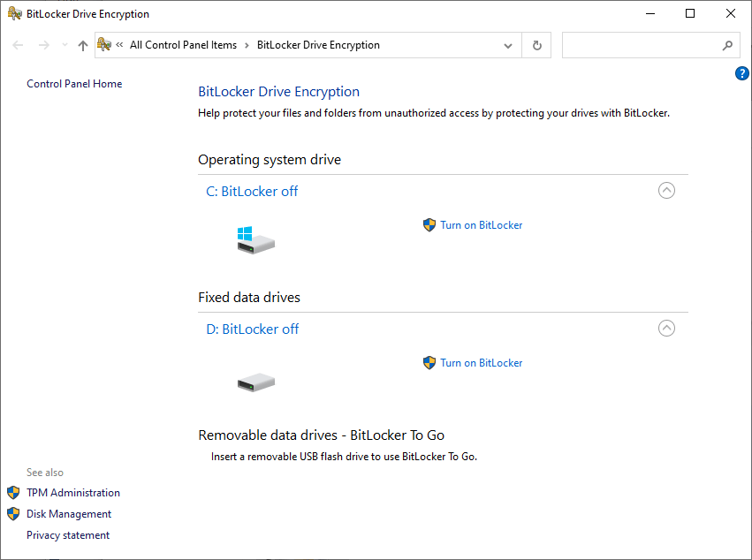Click the C: Windows drive icon
752x560 pixels.
[x=255, y=240]
